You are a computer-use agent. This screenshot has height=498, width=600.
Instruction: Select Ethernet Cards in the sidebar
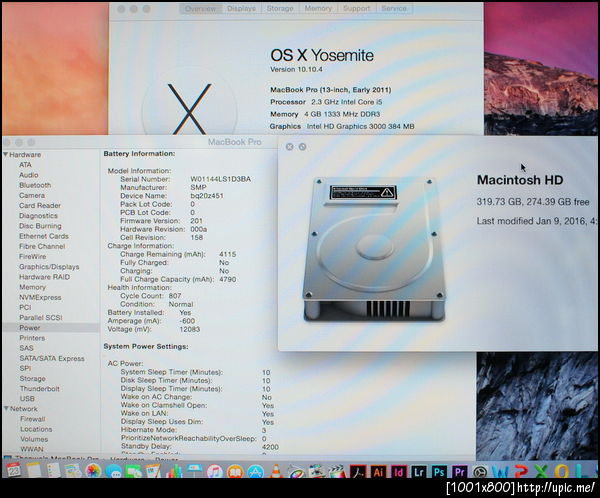(44, 236)
